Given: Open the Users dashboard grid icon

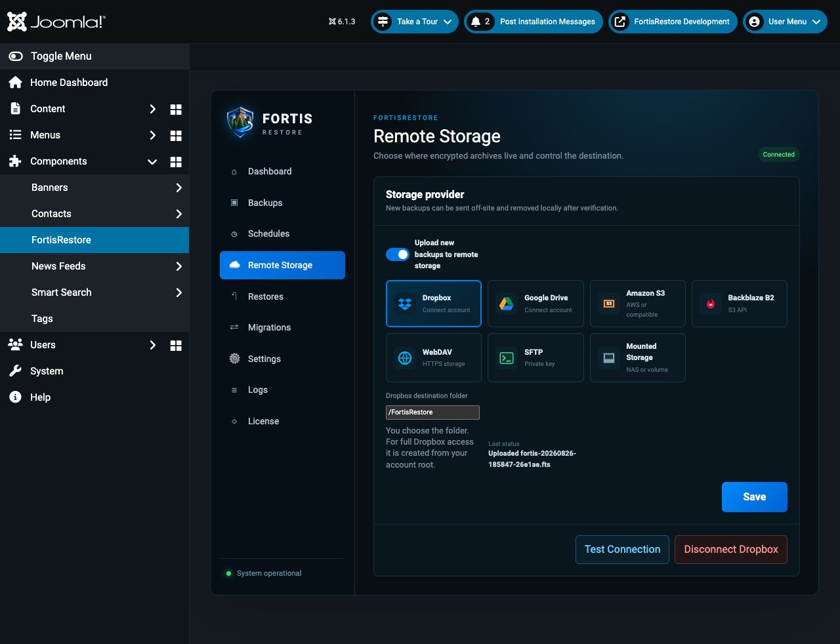Looking at the screenshot, I should click(176, 346).
